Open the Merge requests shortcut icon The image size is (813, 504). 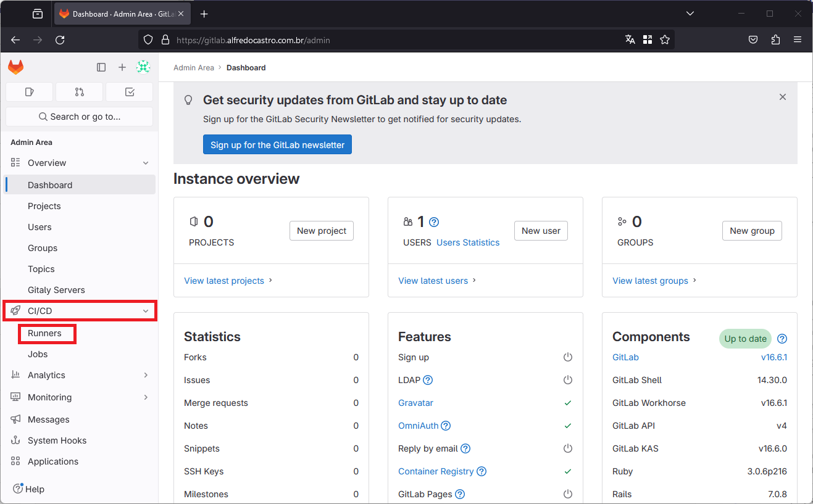tap(79, 92)
